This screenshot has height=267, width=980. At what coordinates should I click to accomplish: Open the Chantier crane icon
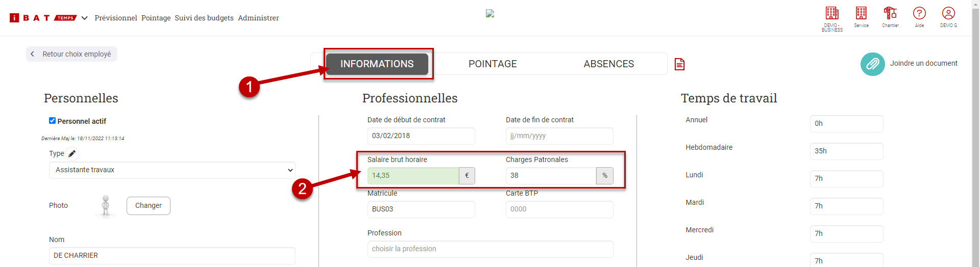(x=890, y=14)
